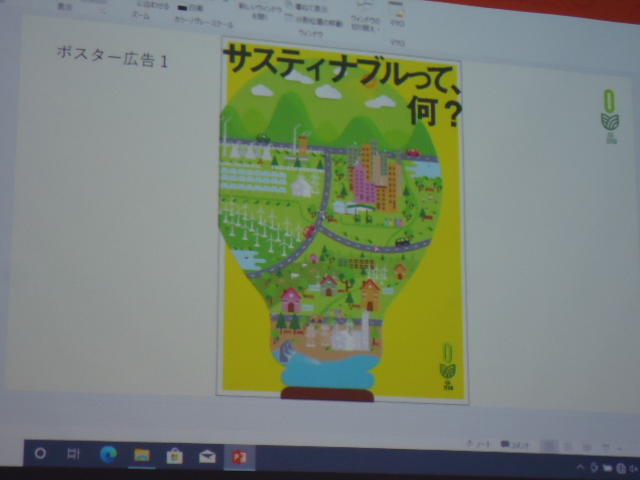Select the slide title ポスター広告１
The image size is (640, 480).
click(112, 57)
